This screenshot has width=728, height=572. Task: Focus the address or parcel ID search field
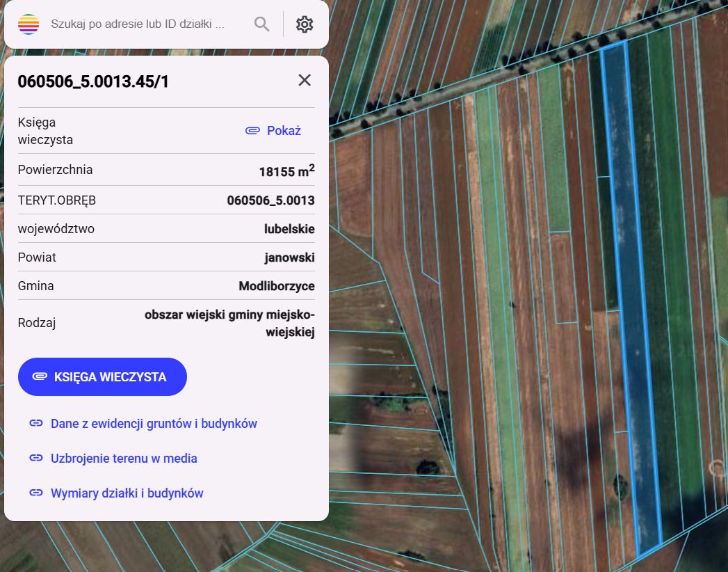(139, 24)
